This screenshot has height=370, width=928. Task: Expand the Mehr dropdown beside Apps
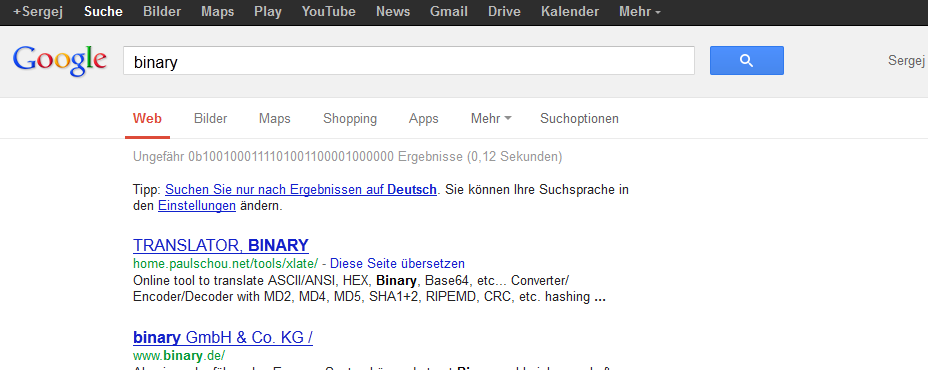coord(491,118)
